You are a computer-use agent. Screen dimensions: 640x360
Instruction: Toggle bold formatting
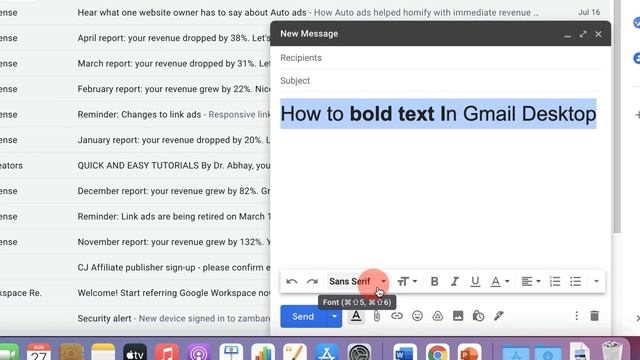[435, 282]
